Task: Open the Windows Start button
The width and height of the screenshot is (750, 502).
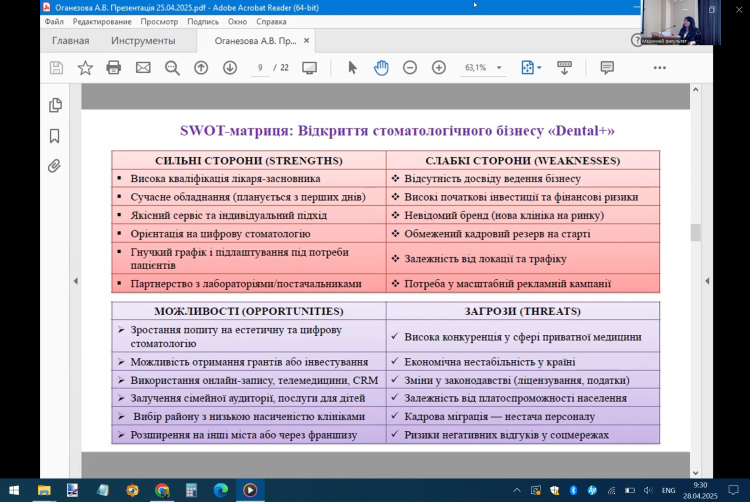Action: (14, 491)
